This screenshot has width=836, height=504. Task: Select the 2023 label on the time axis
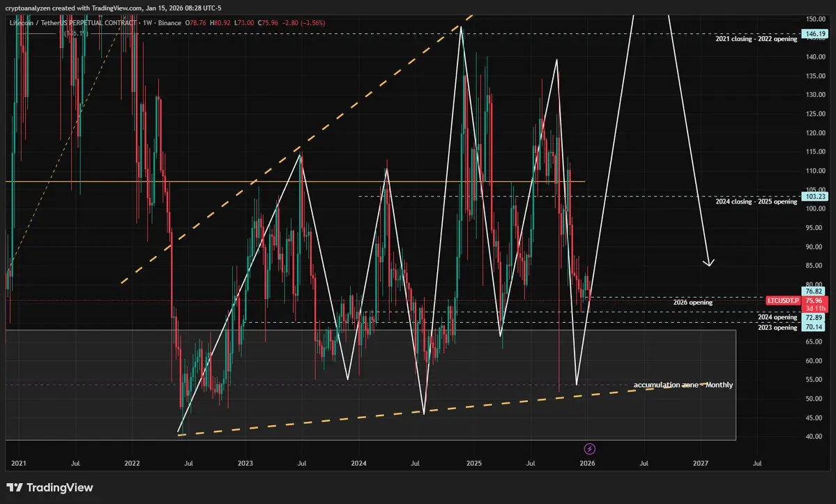[245, 463]
